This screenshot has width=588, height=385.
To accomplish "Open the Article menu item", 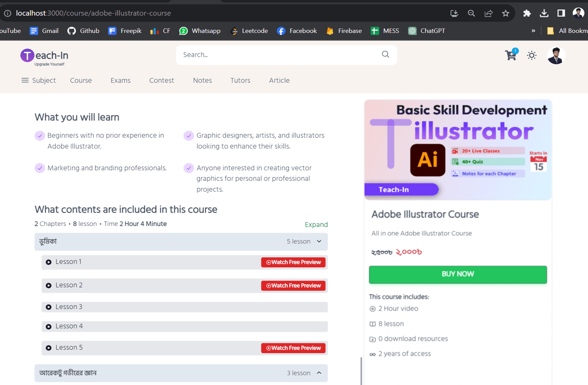I will (280, 80).
